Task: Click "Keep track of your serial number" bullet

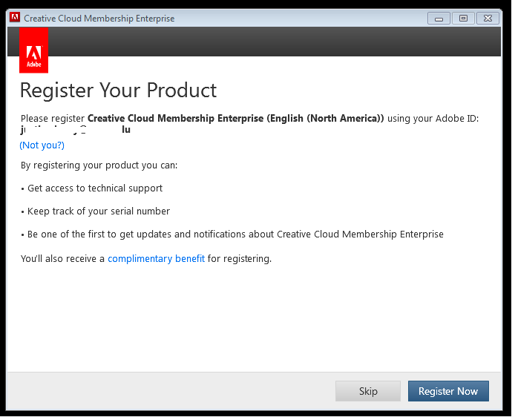Action: point(98,211)
